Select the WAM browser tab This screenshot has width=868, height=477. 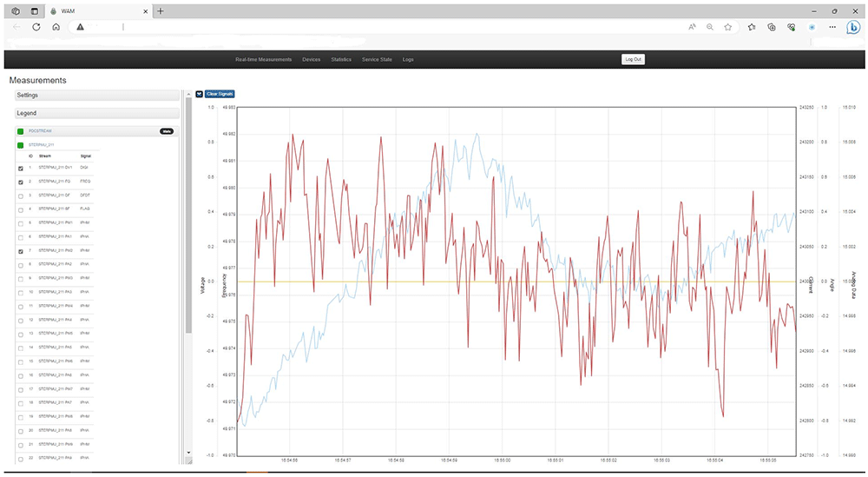click(x=99, y=11)
